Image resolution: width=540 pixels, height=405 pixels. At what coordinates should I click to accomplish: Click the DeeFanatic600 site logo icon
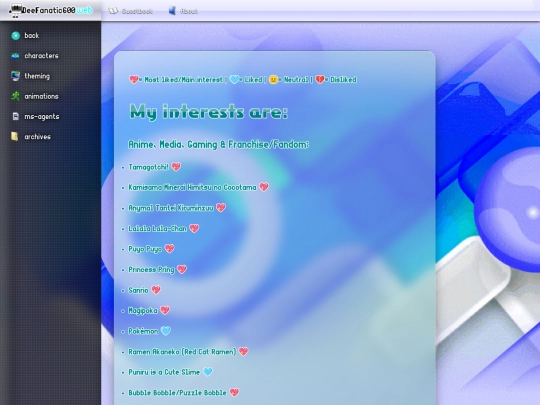pos(15,10)
